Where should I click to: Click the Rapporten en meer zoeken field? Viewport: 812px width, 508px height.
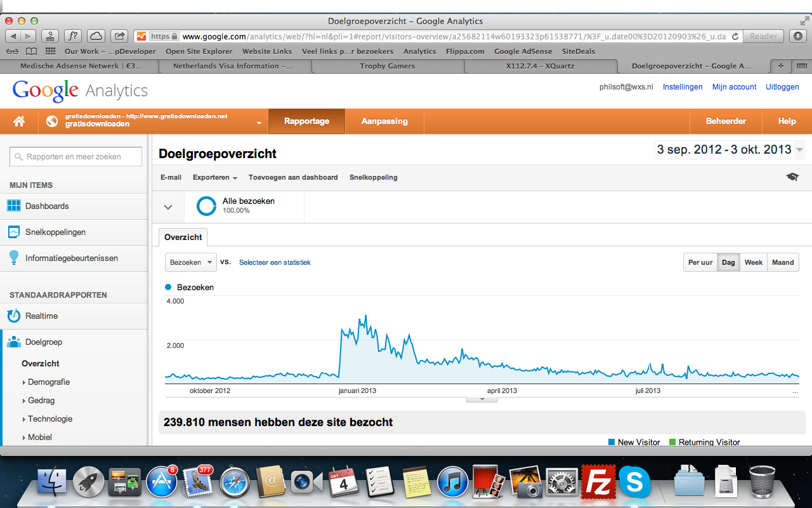pyautogui.click(x=75, y=156)
